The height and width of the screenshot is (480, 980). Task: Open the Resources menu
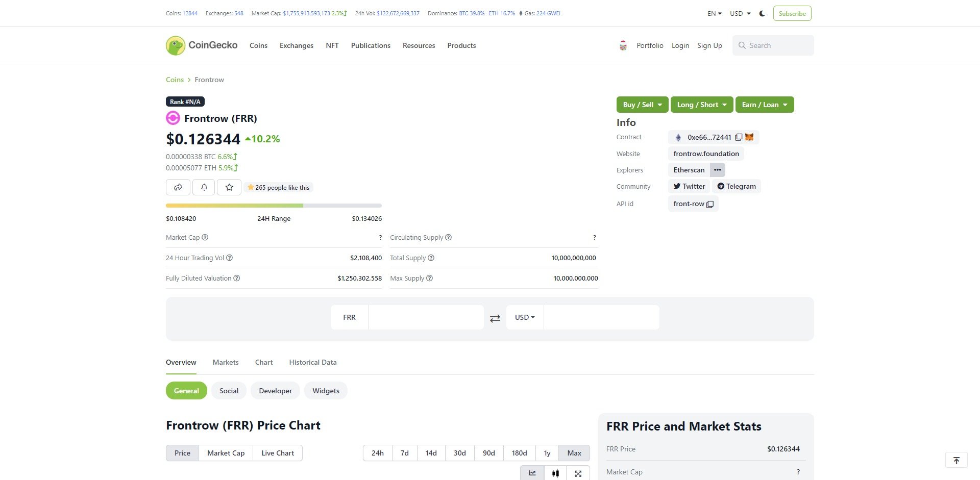tap(419, 45)
